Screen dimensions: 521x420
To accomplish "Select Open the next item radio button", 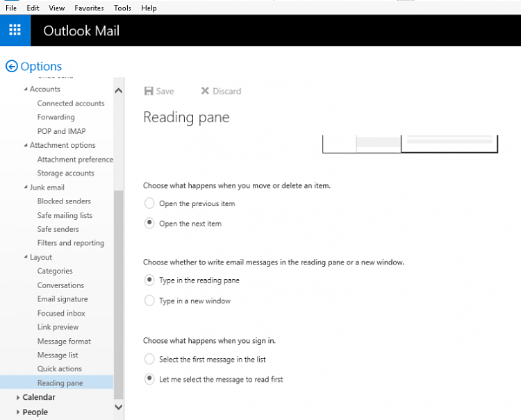I will pos(149,224).
